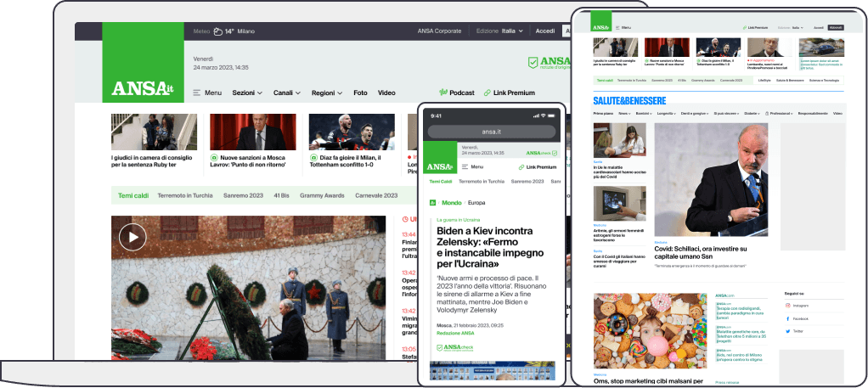Click ANSA check shield logo on laptop

549,62
